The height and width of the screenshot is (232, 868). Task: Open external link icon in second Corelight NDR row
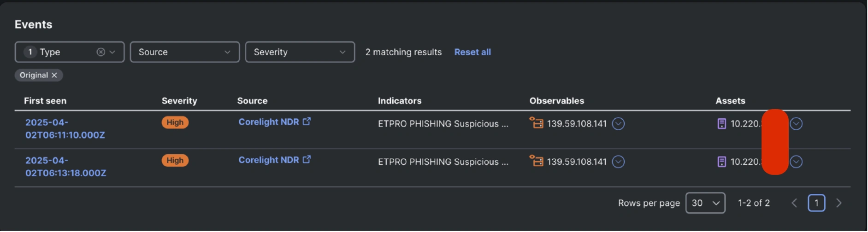(307, 160)
